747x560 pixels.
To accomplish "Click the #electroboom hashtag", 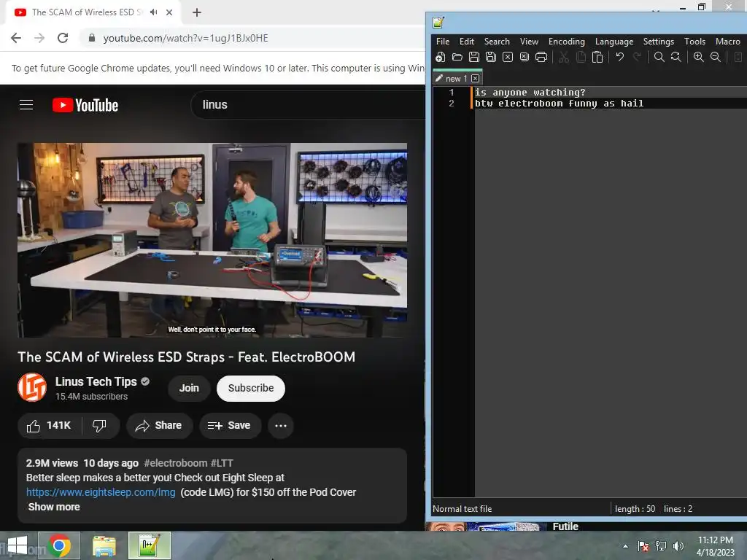I will [x=175, y=463].
